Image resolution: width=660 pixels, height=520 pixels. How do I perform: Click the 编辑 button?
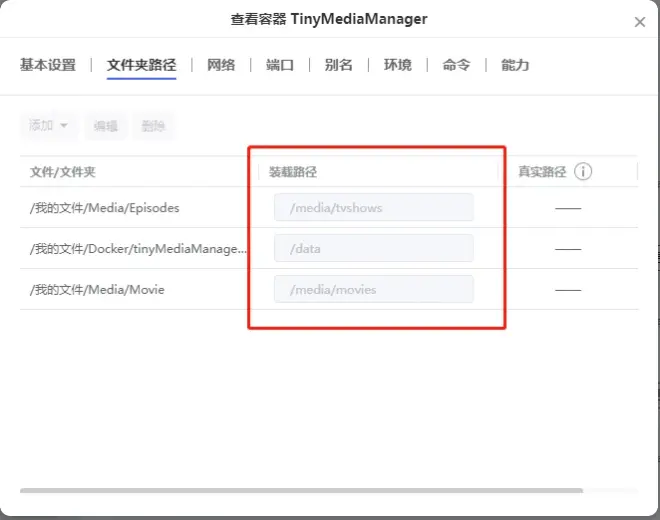[106, 126]
